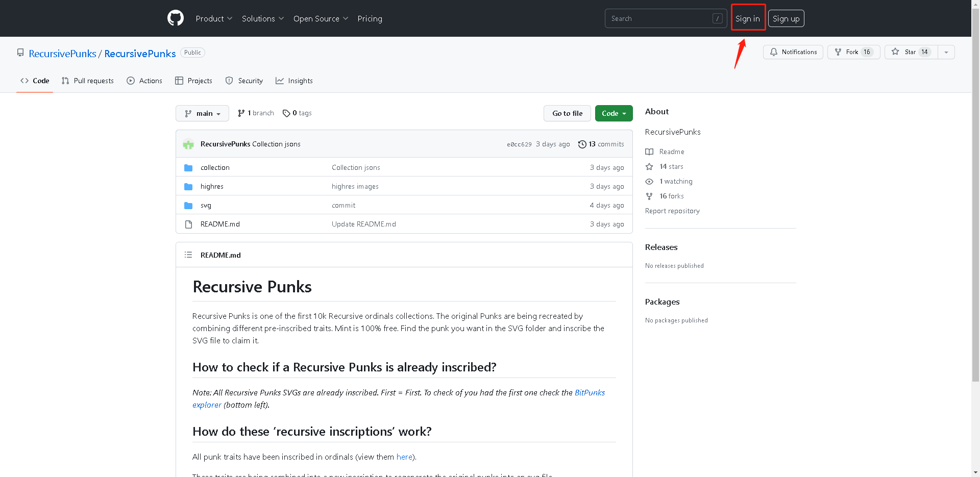This screenshot has width=980, height=477.
Task: View the 13 commits history
Action: pos(601,144)
